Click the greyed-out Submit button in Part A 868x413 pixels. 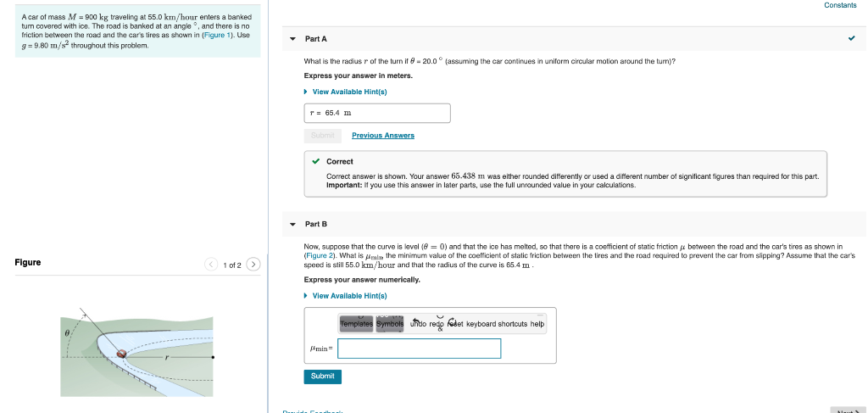(323, 136)
